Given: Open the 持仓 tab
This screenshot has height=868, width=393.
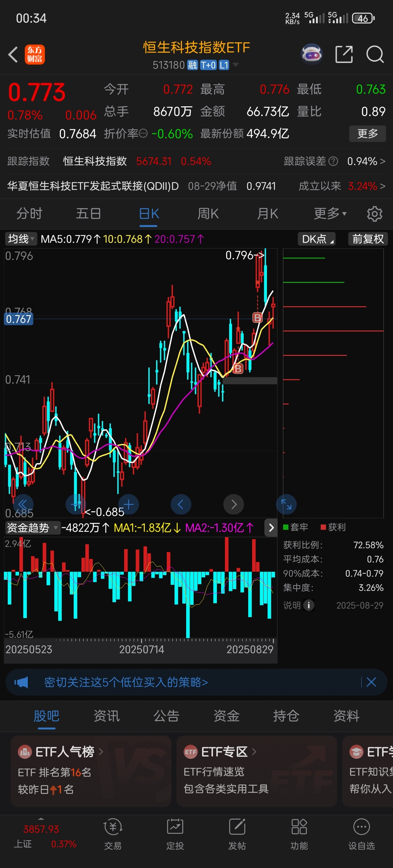Looking at the screenshot, I should (x=286, y=716).
